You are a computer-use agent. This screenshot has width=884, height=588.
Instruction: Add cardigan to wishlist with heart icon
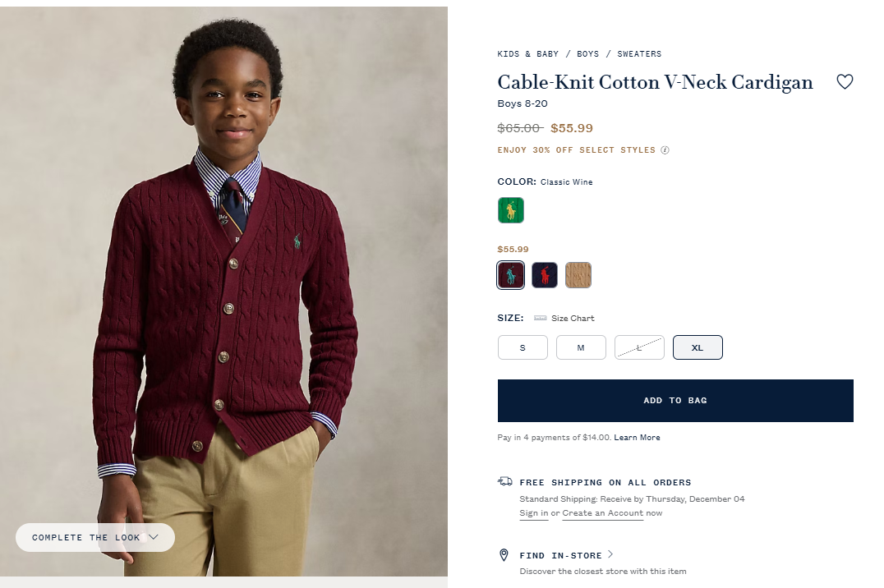coord(845,81)
